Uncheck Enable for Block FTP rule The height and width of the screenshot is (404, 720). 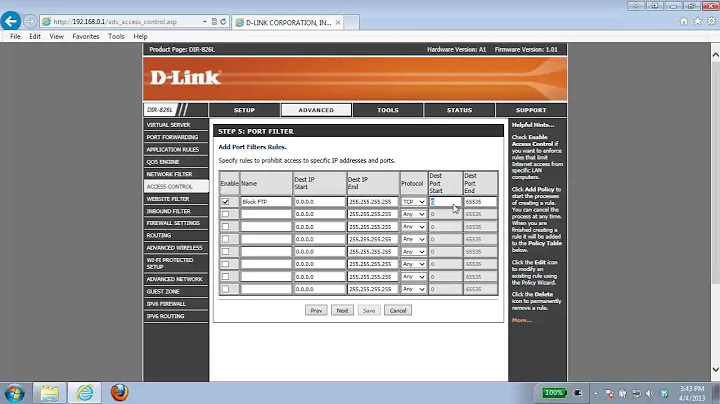[225, 202]
